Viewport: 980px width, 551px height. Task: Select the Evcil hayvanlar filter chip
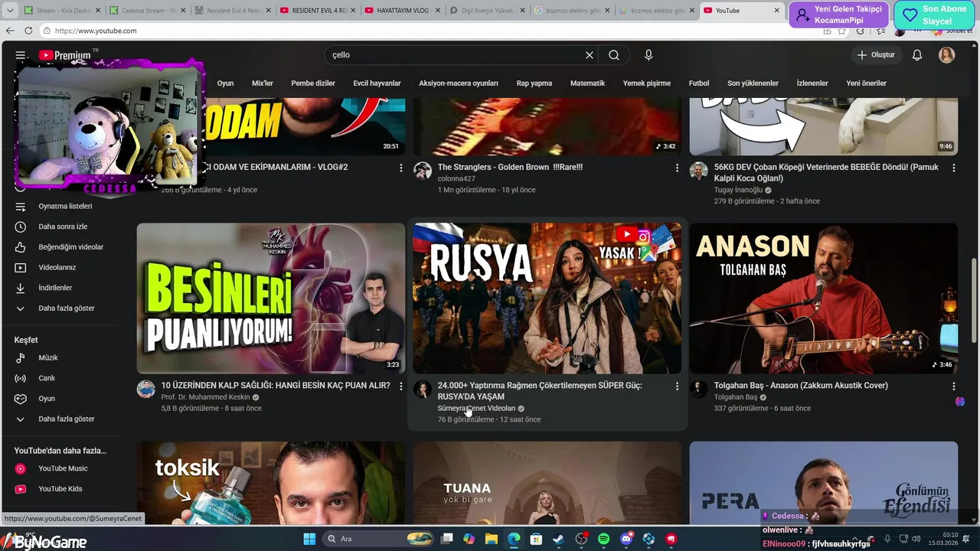click(x=377, y=83)
